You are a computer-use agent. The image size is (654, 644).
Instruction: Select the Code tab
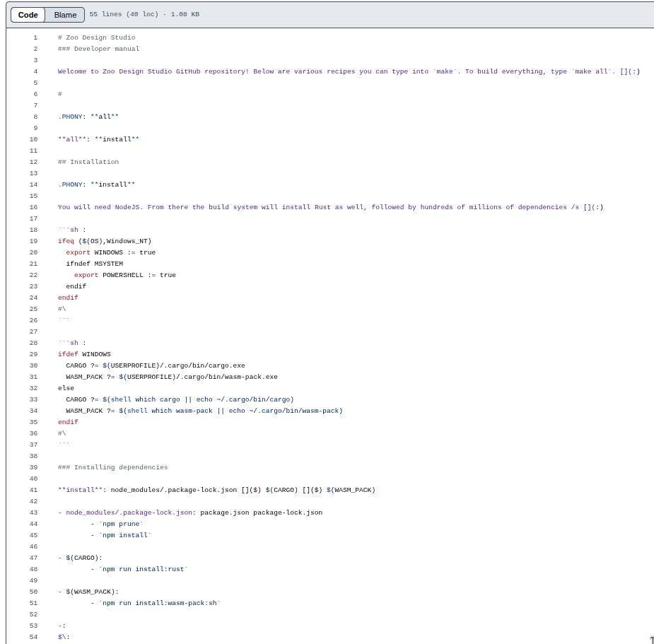(28, 15)
